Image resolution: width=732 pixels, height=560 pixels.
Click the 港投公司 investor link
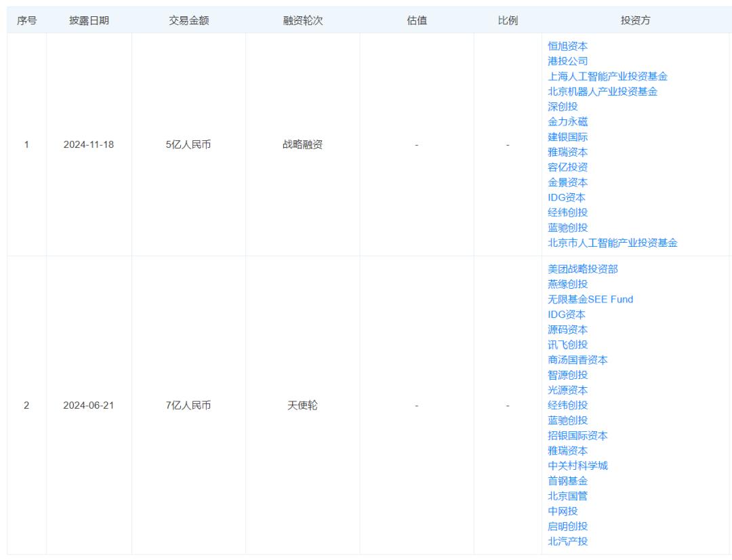point(567,61)
